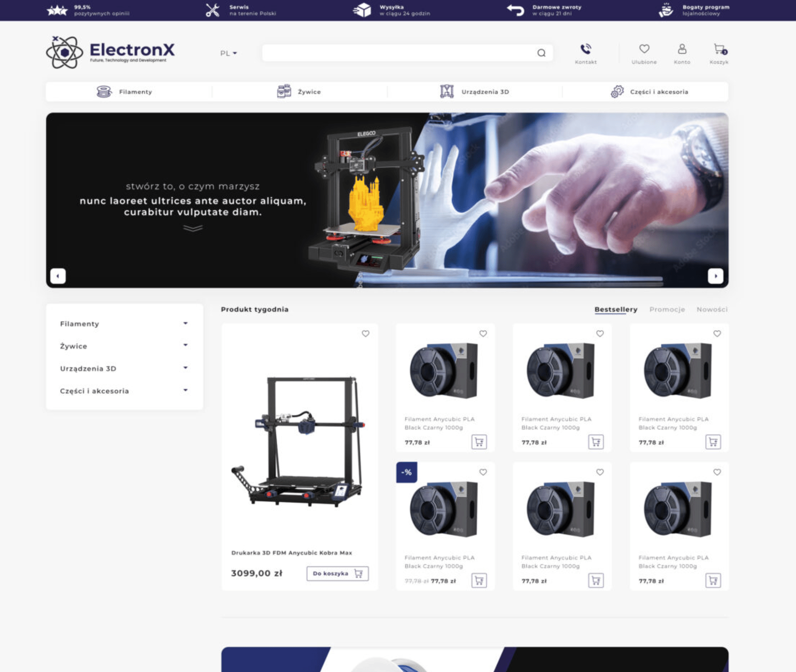
Task: Switch to the Promocje tab
Action: coord(667,309)
